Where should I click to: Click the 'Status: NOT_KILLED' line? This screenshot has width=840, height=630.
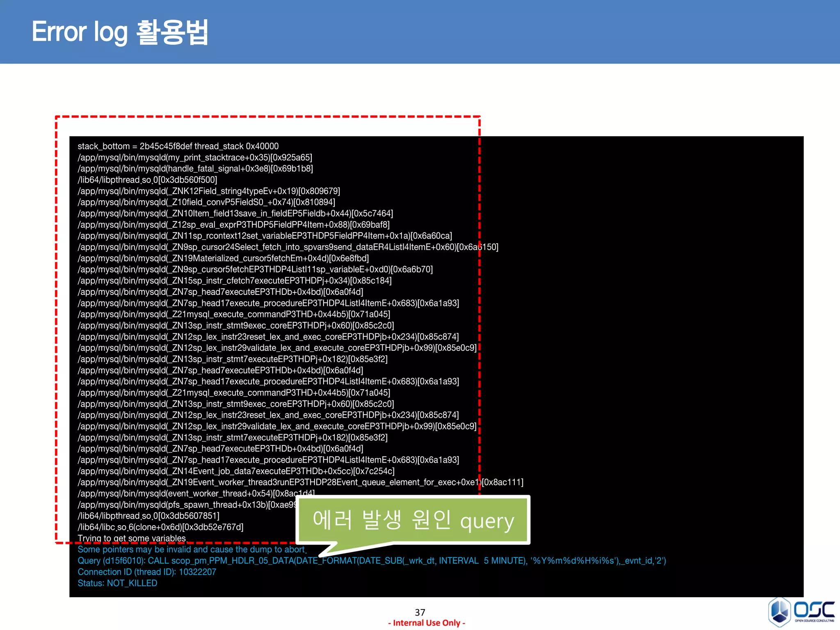(117, 583)
